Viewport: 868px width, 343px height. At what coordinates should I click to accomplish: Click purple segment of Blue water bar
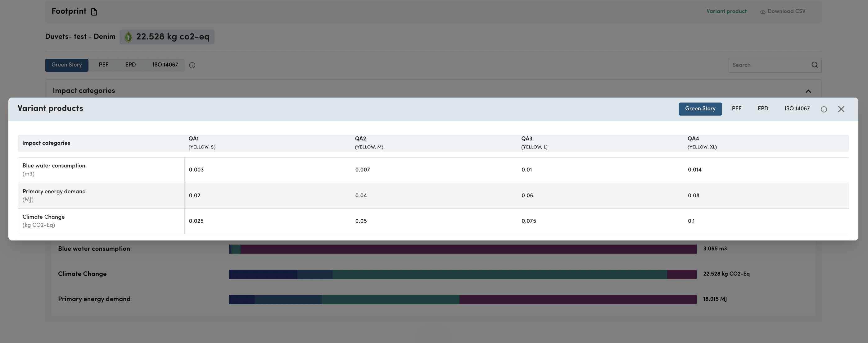(x=468, y=249)
